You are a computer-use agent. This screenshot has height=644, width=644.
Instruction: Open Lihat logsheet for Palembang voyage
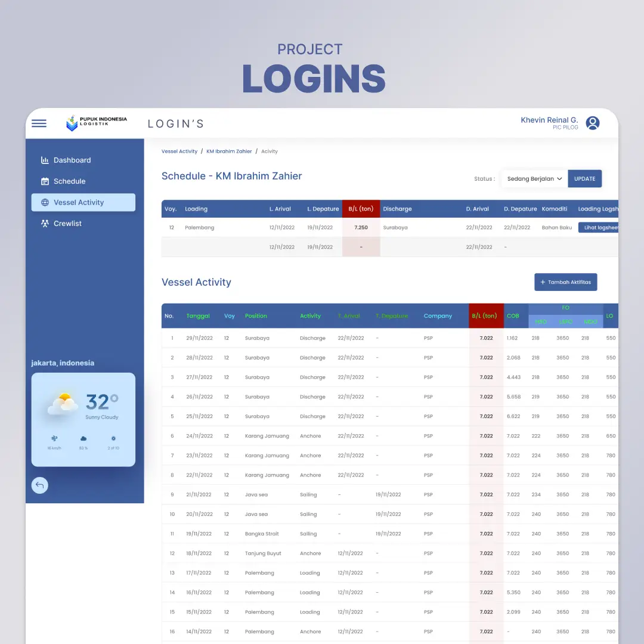point(599,228)
